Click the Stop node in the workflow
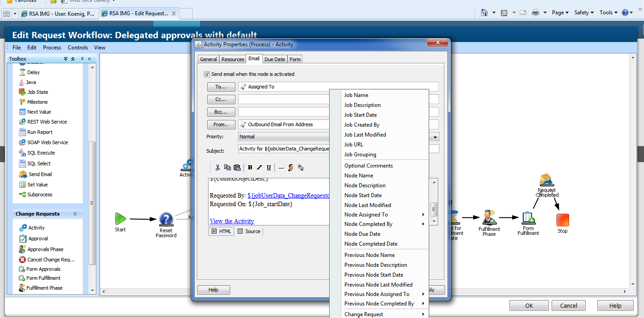Viewport: 644px width, 318px height. coord(562,220)
